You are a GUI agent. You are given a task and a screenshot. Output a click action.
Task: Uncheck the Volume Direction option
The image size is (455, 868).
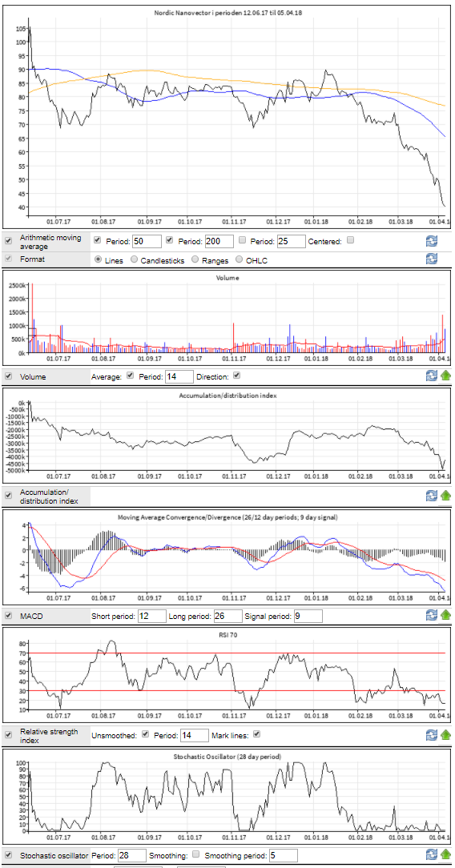pos(237,376)
